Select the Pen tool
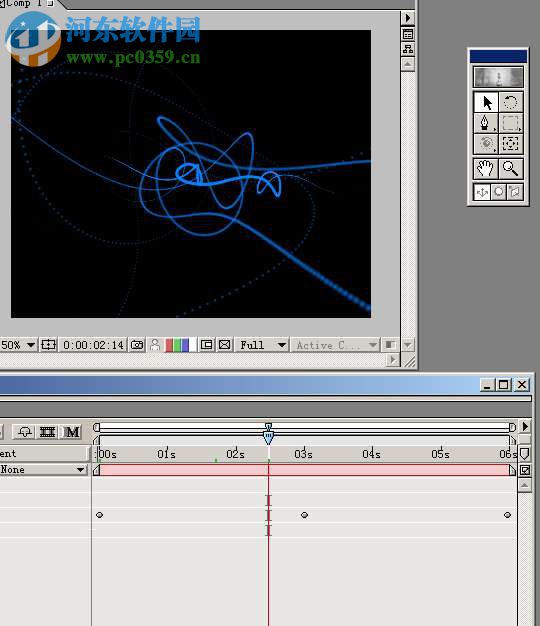The height and width of the screenshot is (626, 540). coord(486,123)
